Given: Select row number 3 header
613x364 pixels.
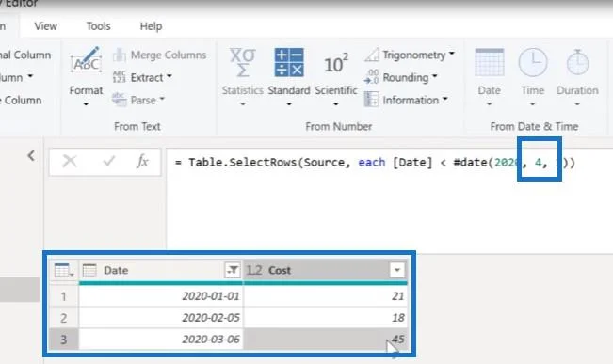Looking at the screenshot, I should 63,340.
